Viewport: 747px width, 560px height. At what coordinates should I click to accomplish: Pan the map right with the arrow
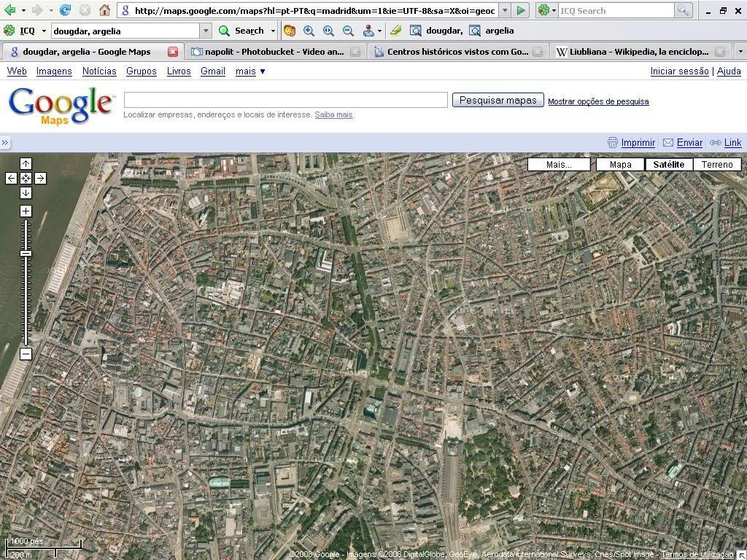point(40,179)
